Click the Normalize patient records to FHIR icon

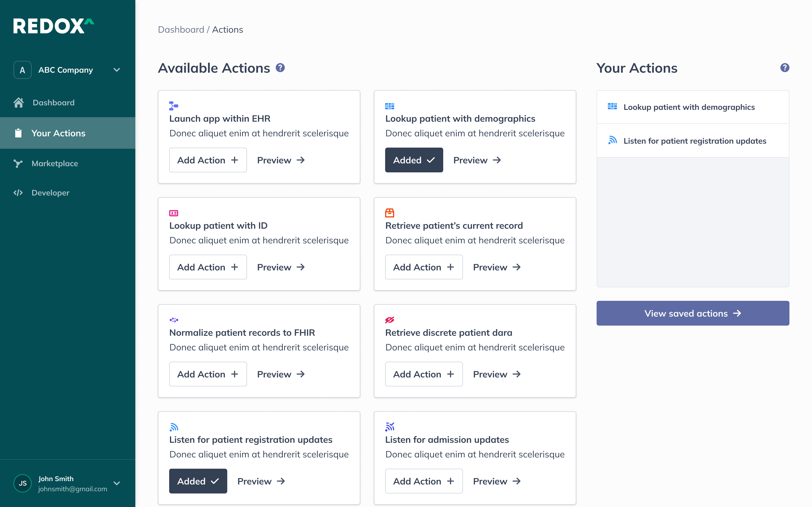(173, 320)
